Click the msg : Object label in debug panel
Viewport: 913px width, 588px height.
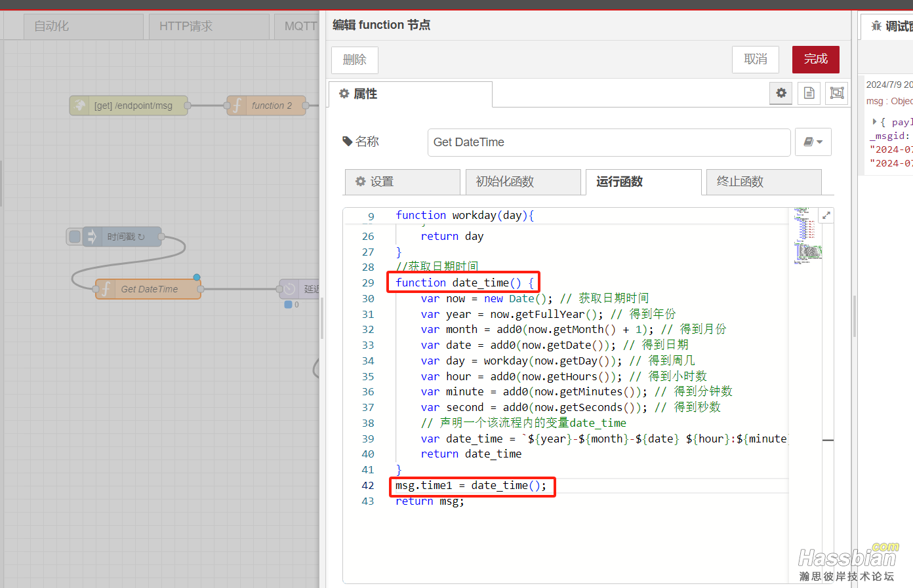(889, 101)
